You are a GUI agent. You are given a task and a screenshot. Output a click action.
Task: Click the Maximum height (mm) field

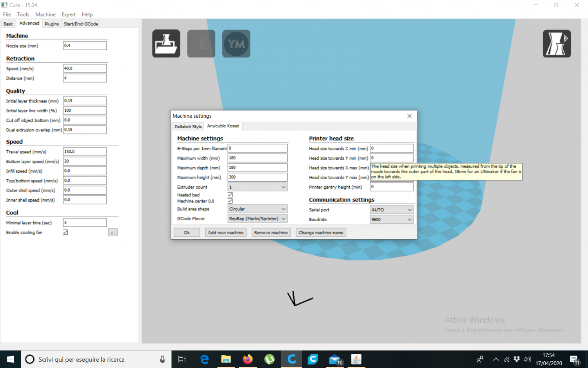coord(258,177)
